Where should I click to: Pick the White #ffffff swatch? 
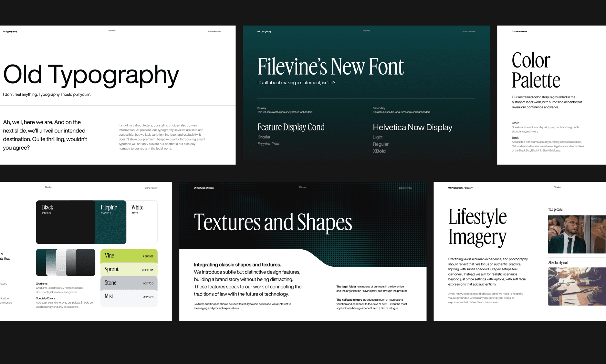point(142,222)
